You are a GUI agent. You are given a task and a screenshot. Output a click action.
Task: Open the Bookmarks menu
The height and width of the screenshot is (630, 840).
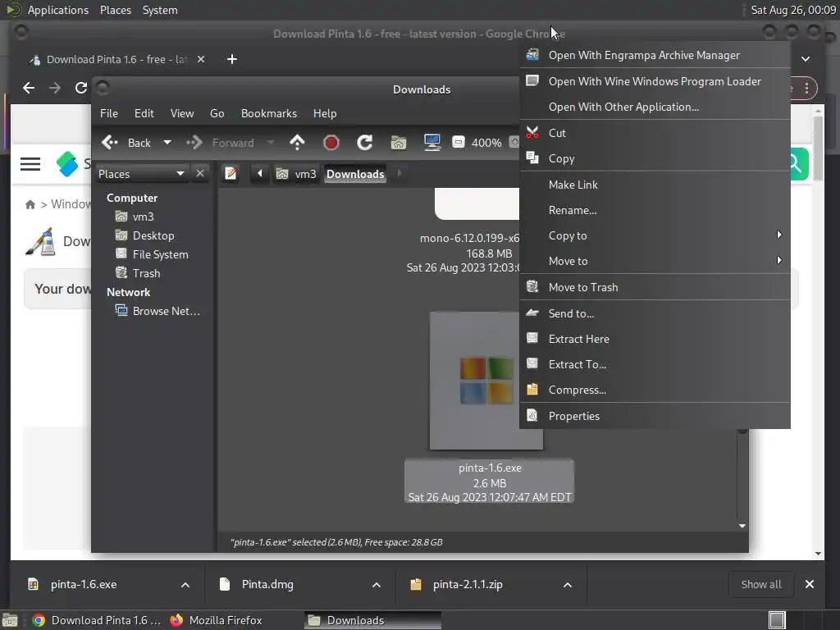pos(269,113)
